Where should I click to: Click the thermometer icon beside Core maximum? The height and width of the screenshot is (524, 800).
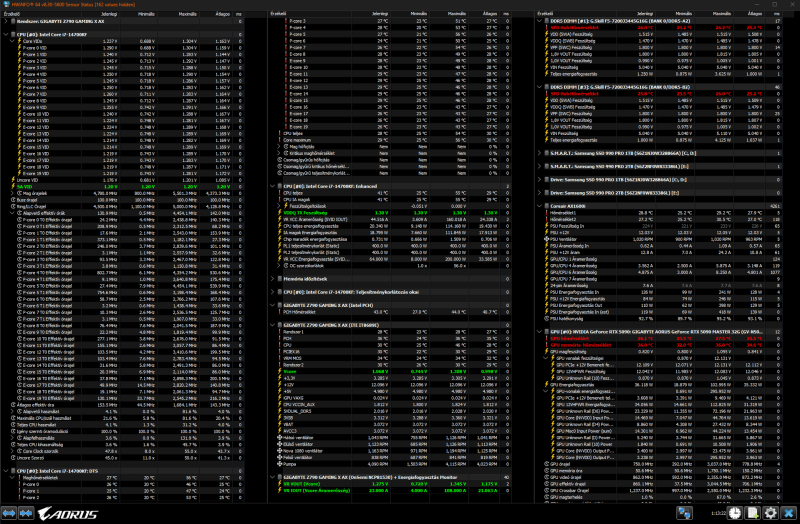(x=280, y=140)
